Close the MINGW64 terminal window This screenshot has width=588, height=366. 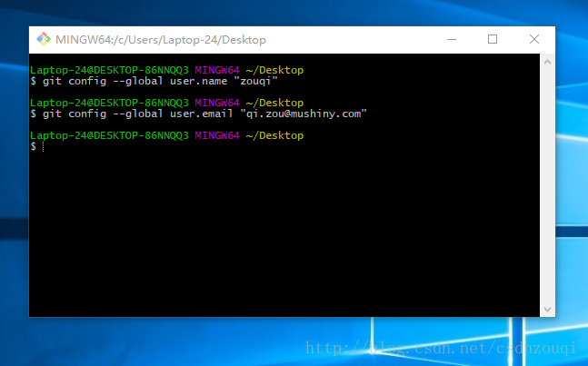534,39
